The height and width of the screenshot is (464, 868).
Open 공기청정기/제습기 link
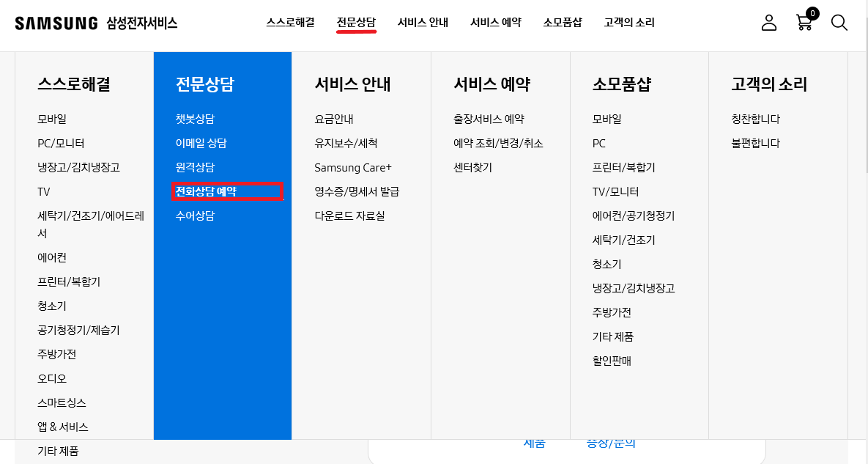tap(78, 331)
